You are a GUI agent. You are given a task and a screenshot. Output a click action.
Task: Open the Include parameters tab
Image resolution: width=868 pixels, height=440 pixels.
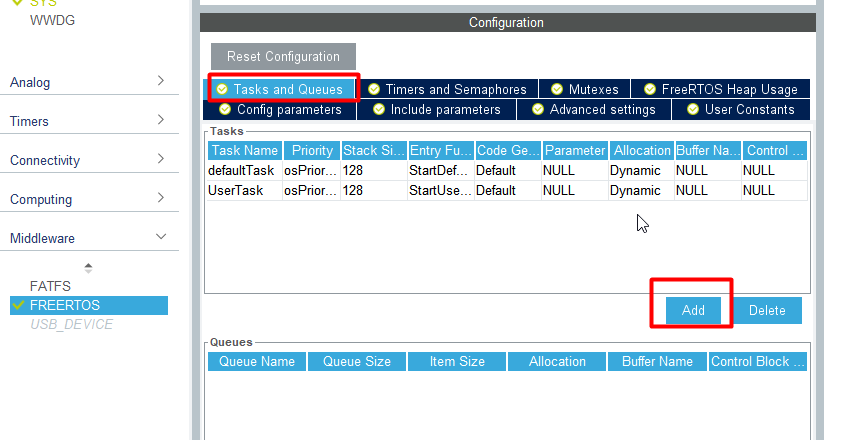pos(437,110)
